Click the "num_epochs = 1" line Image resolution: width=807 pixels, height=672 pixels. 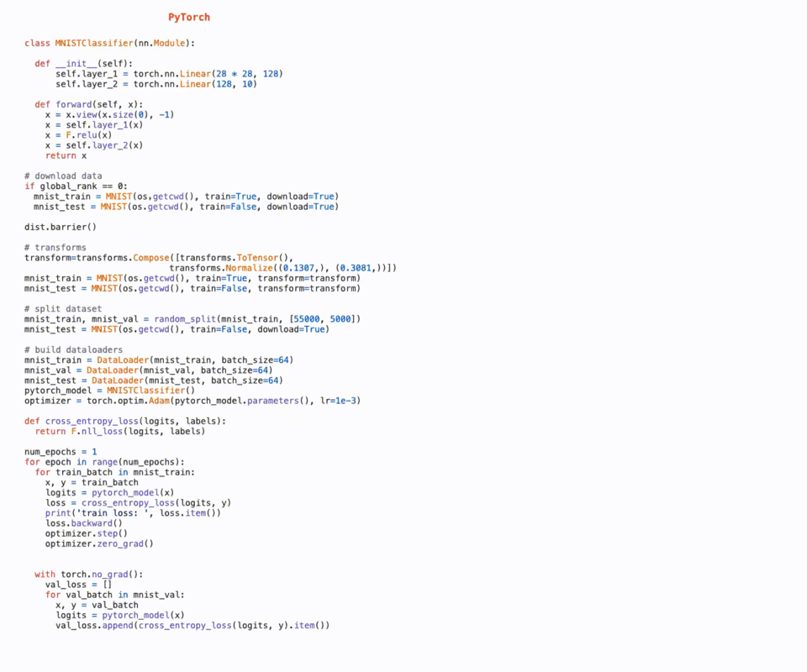pos(61,452)
